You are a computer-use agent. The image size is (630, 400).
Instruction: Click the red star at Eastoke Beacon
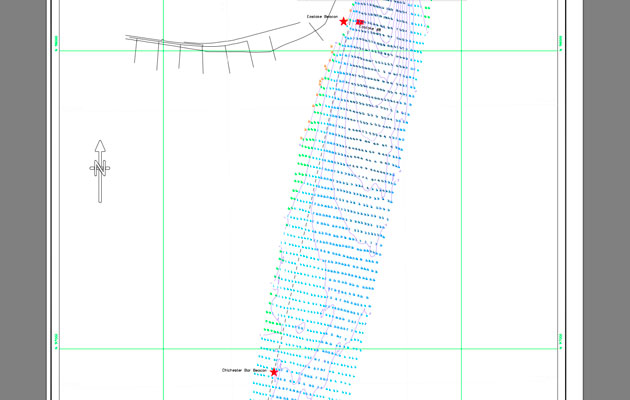(344, 21)
